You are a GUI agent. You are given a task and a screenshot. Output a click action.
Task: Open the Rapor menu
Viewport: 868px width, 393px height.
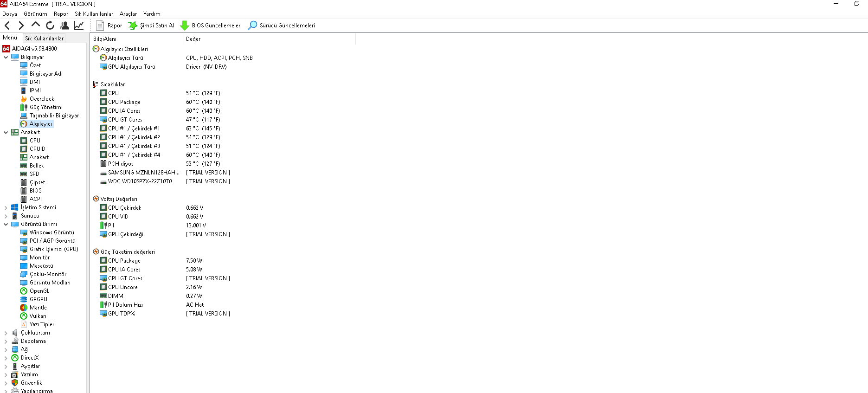61,14
